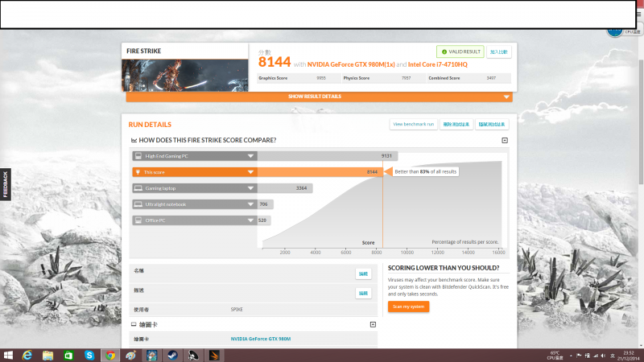
Task: Open the blue game taskbar icon
Action: click(x=151, y=356)
